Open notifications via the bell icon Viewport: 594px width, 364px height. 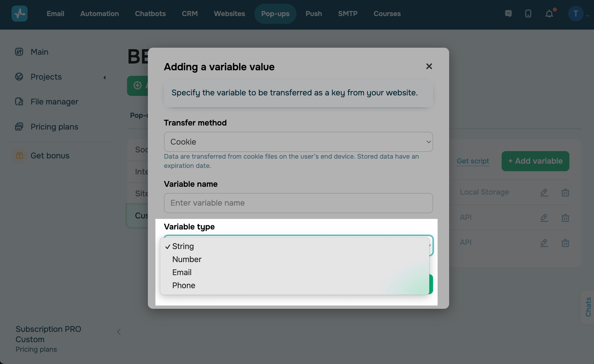(x=549, y=14)
